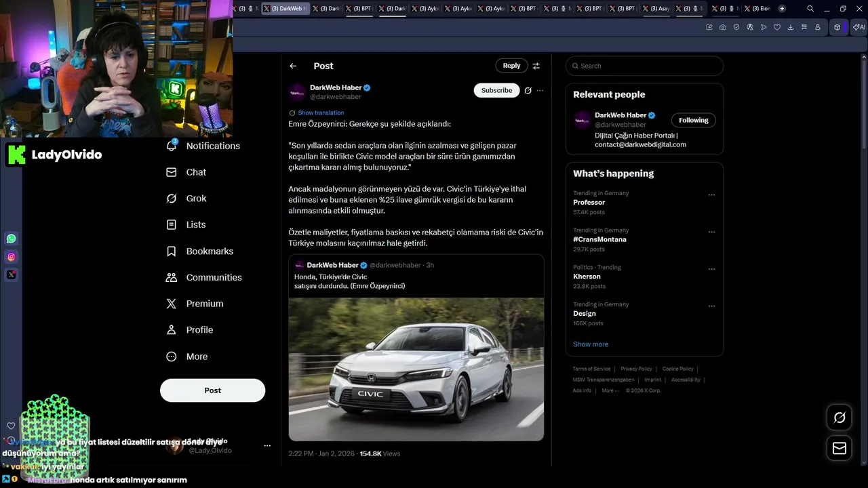Open Grok from the sidebar
This screenshot has width=868, height=488.
(x=172, y=199)
